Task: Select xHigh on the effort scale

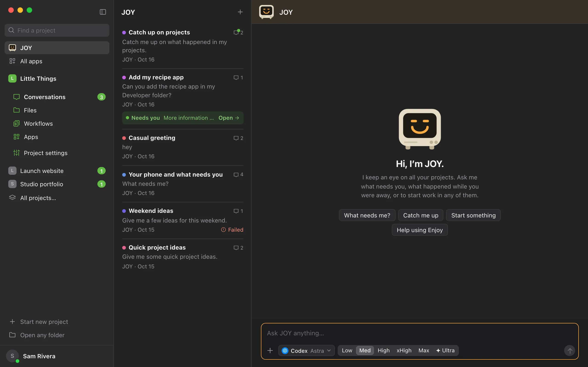Action: pos(404,350)
